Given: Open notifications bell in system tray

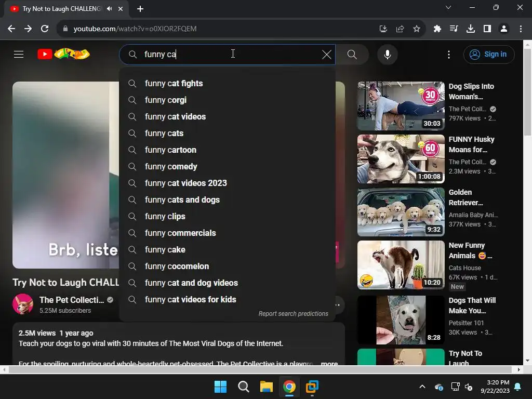Looking at the screenshot, I should [518, 387].
